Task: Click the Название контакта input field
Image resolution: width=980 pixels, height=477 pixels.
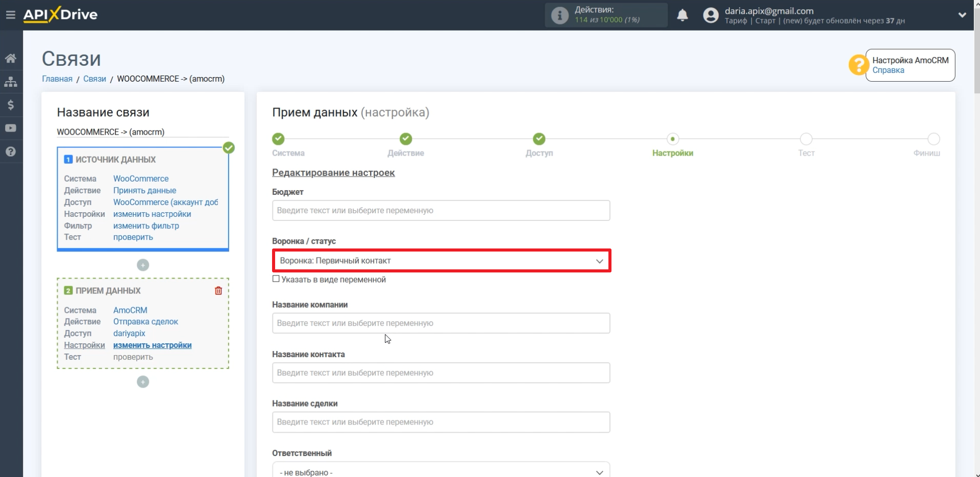Action: (441, 373)
